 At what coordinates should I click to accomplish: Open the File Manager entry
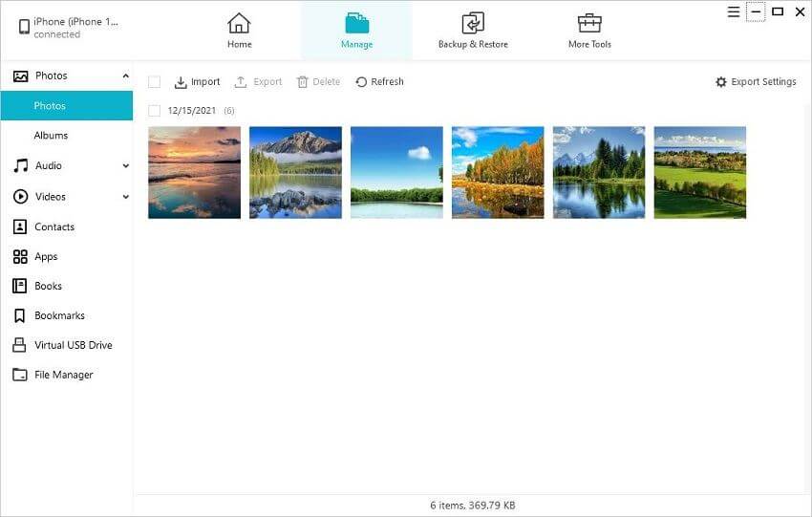click(x=63, y=375)
